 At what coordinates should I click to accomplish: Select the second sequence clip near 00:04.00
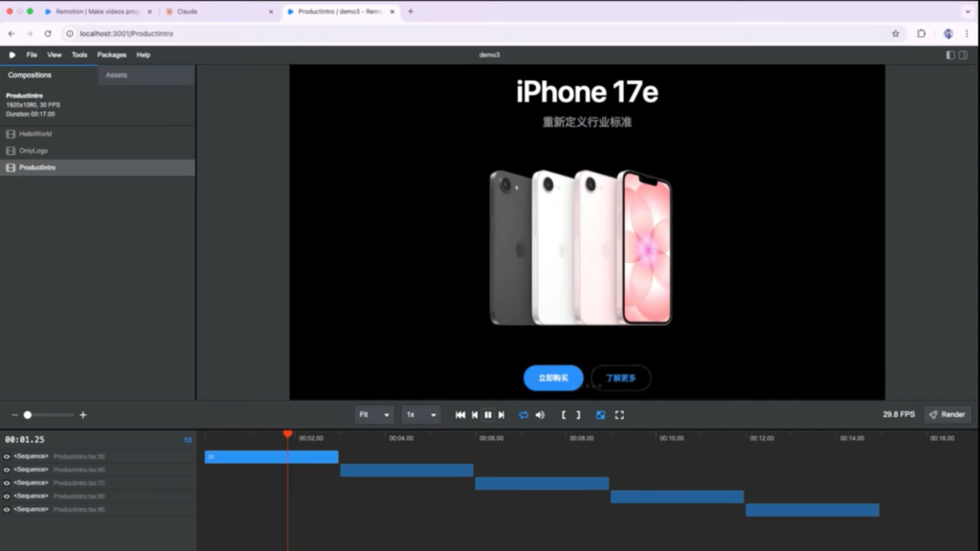click(406, 470)
